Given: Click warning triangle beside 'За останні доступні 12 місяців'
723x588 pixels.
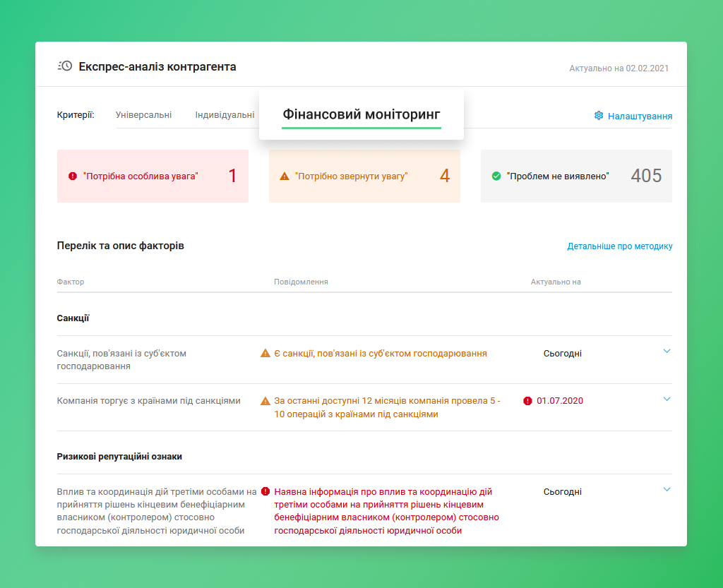Looking at the screenshot, I should pos(265,401).
